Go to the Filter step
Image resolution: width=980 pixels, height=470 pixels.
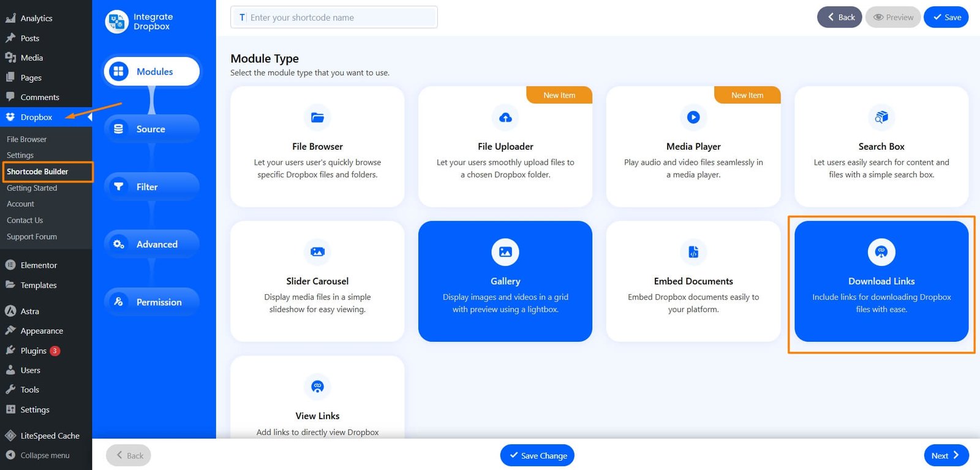pos(151,186)
